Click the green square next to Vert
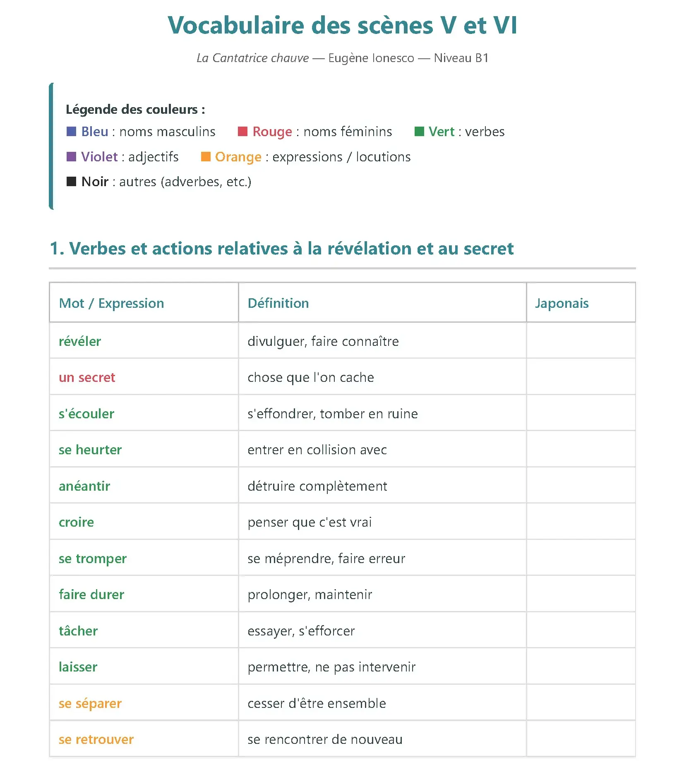 point(419,132)
